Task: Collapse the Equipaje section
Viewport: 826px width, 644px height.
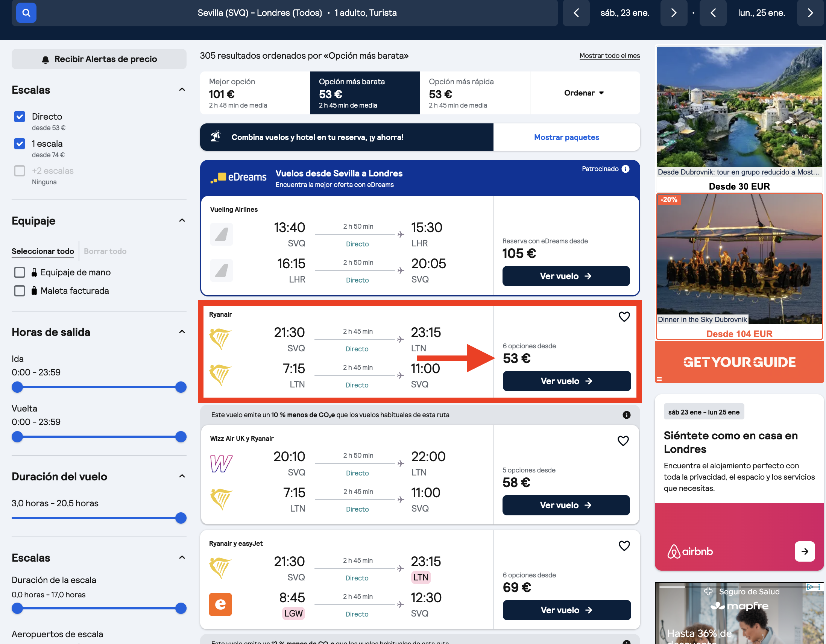Action: point(182,220)
